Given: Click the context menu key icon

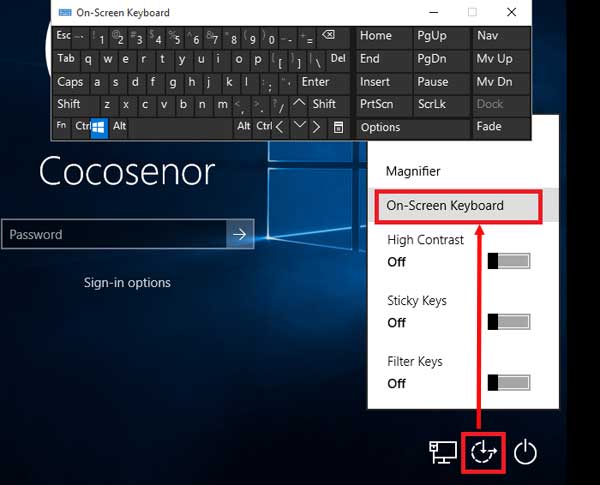Looking at the screenshot, I should (338, 127).
